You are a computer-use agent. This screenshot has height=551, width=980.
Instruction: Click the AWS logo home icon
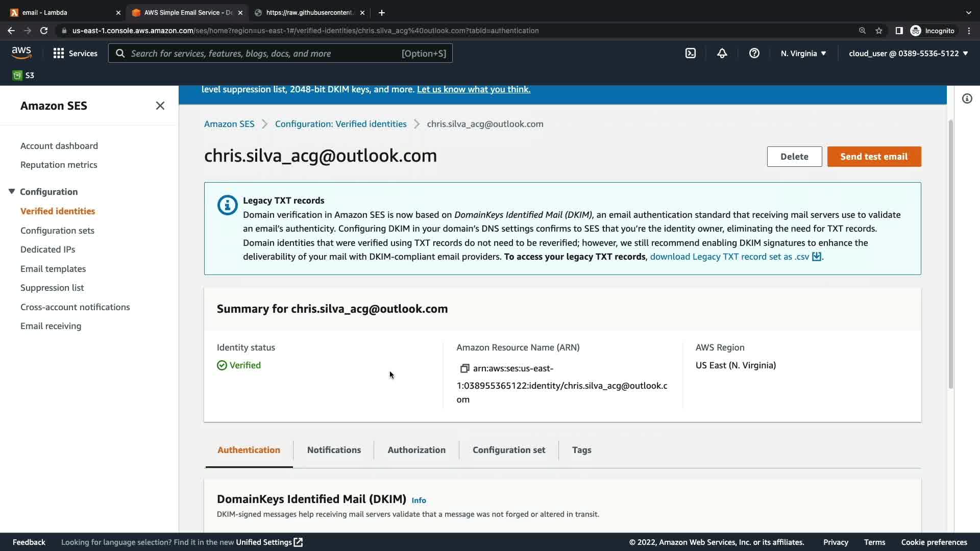(x=21, y=53)
